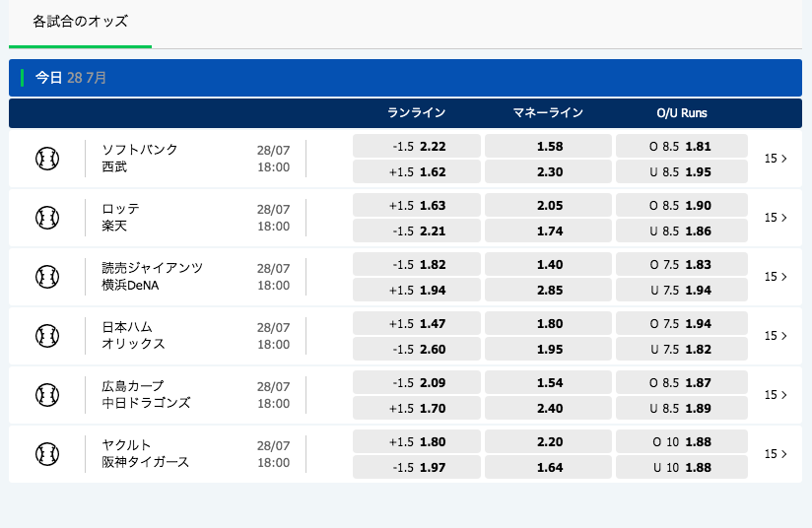Click baseball icon beside ソフトバンク match
Viewport: 812px width, 528px height.
47,158
